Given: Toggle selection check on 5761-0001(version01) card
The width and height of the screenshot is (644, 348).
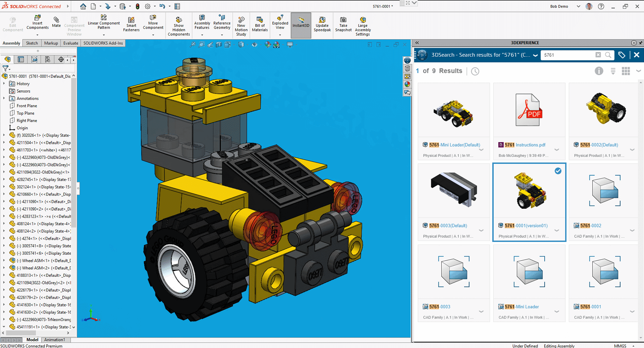Looking at the screenshot, I should tap(558, 171).
